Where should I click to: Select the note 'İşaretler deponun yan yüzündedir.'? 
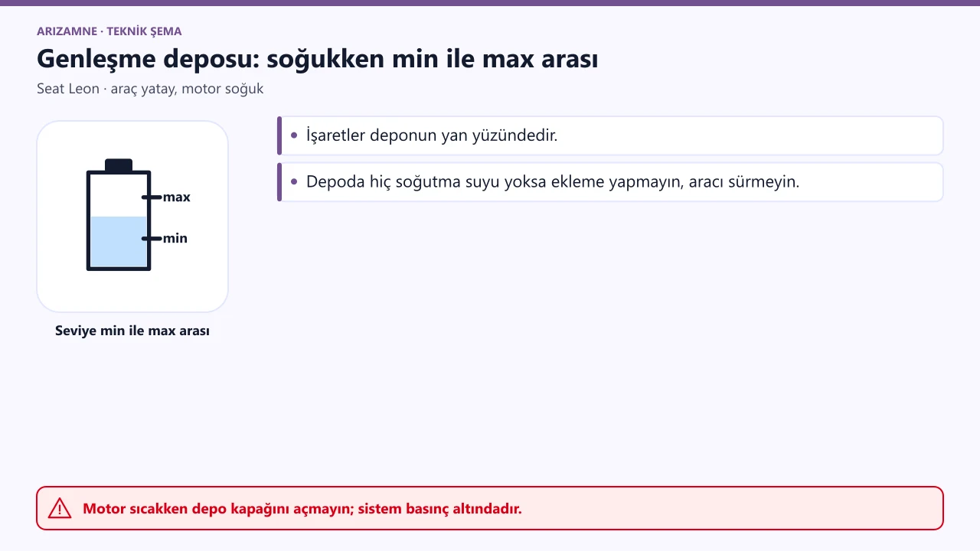click(610, 135)
